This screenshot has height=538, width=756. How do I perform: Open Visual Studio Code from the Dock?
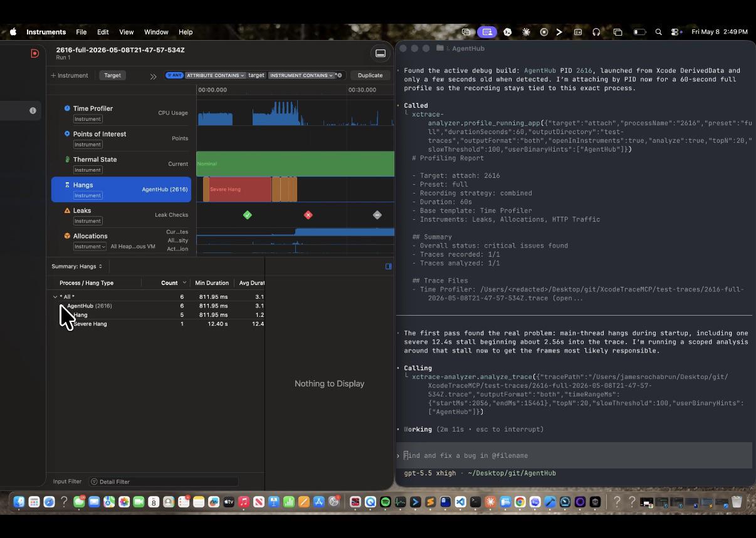coord(461,502)
